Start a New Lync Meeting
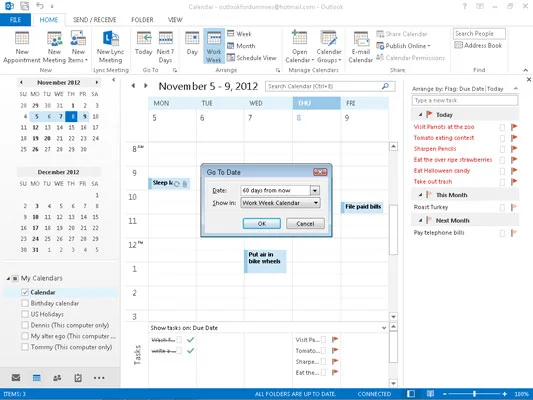 coord(110,47)
